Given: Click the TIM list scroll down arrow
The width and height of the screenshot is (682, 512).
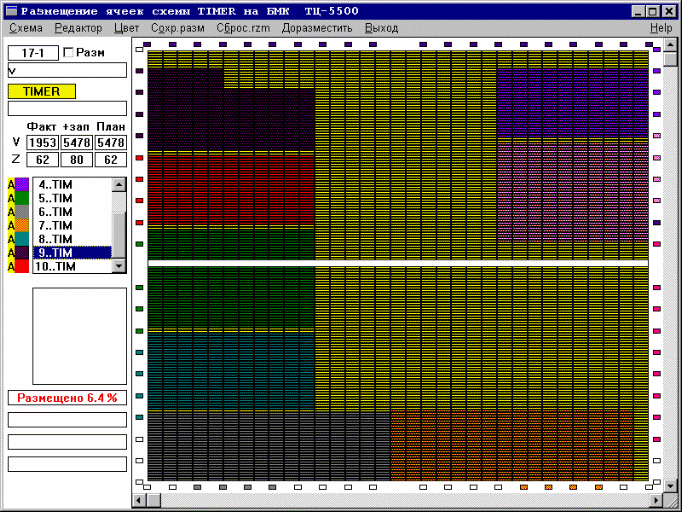Looking at the screenshot, I should [x=119, y=266].
